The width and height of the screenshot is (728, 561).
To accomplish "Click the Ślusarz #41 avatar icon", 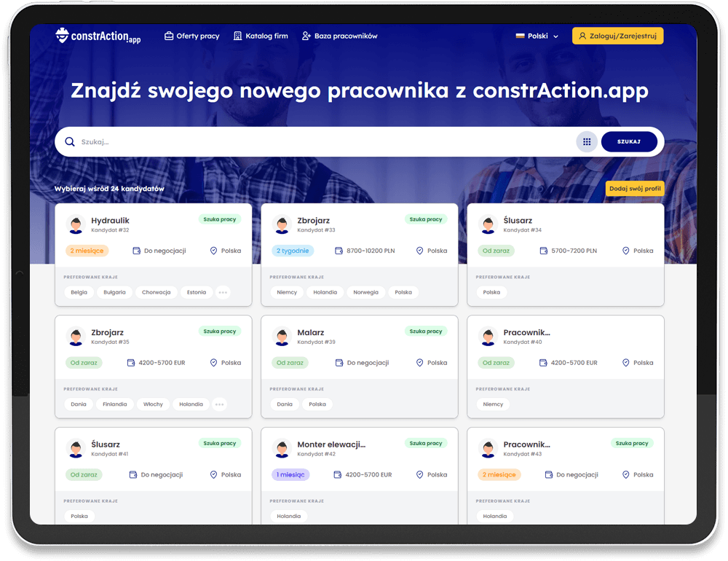I will pos(76,448).
